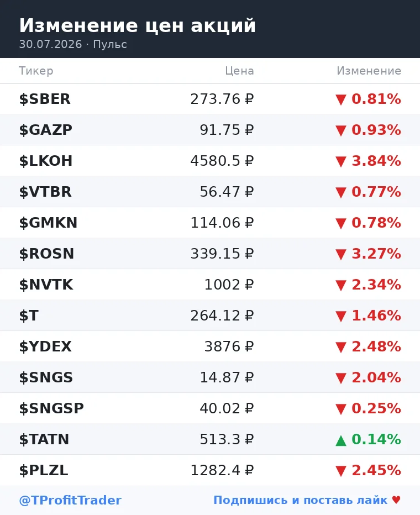Viewport: 420px width, 515px height.
Task: Click the red heart icon in footer
Action: [x=396, y=500]
